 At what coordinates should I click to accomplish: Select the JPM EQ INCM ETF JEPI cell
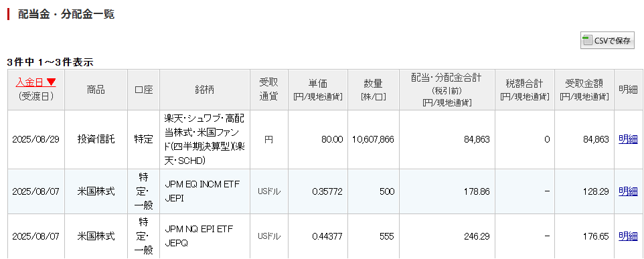pos(205,191)
